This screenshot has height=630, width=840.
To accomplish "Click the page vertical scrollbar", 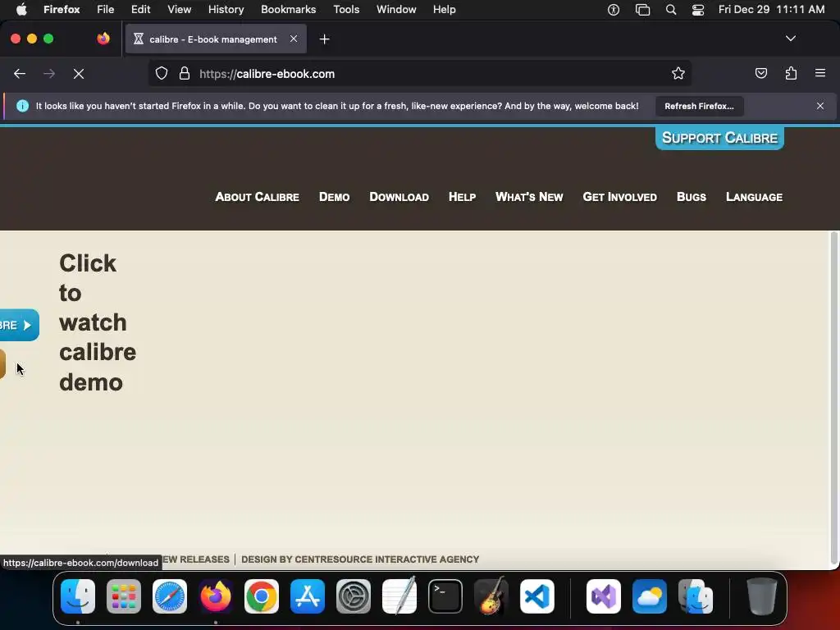I will pos(834,399).
